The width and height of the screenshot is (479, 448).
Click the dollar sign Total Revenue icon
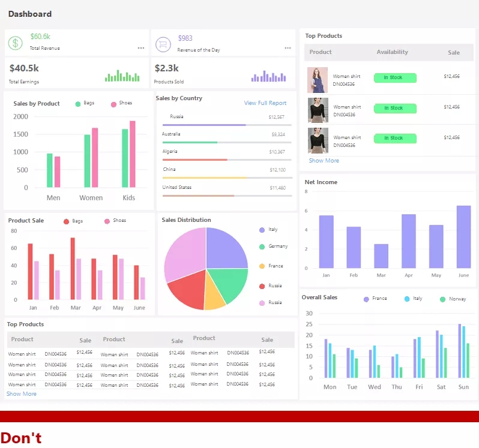point(15,43)
